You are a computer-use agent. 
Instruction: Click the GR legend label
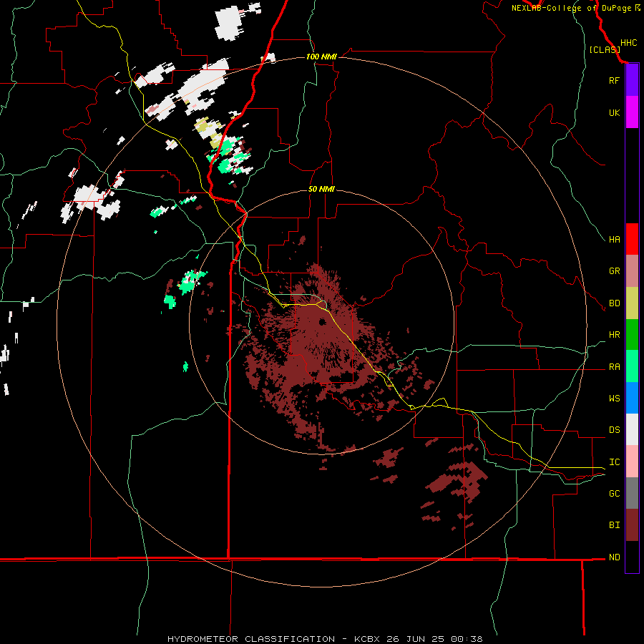tap(614, 271)
